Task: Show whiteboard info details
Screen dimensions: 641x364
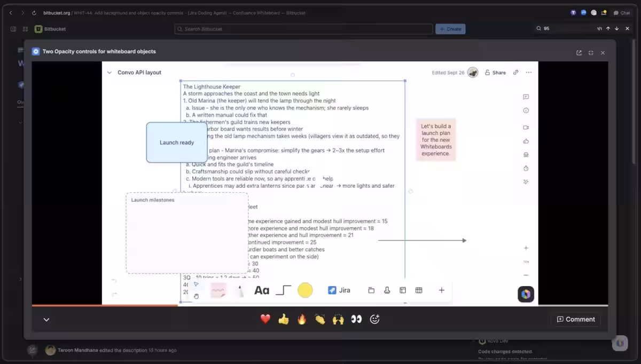Action: point(526,110)
